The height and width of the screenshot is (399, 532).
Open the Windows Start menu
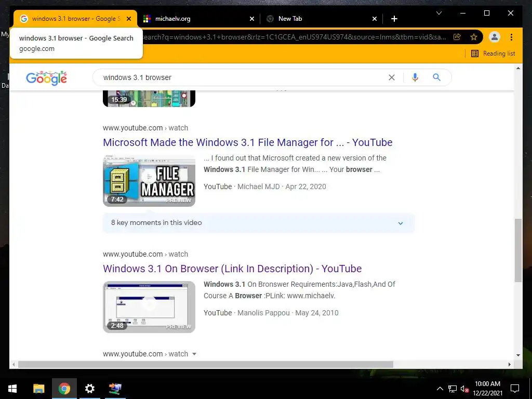[x=12, y=389]
